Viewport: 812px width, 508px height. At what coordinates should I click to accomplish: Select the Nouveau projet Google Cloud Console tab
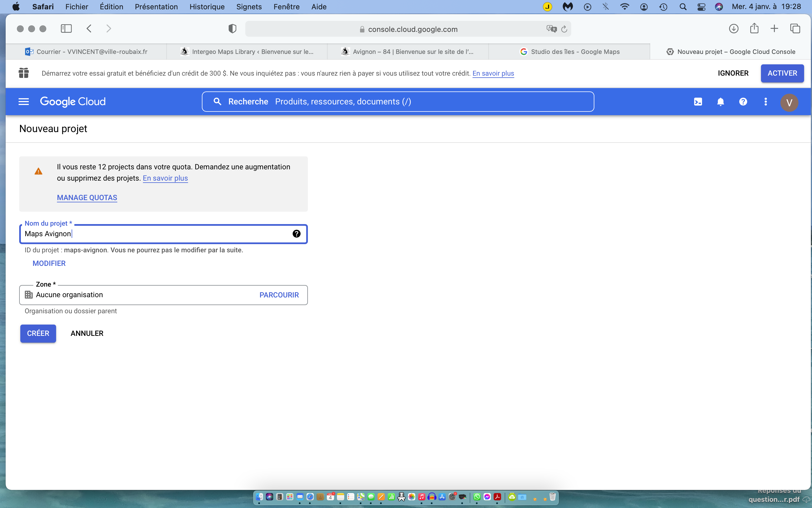point(731,51)
